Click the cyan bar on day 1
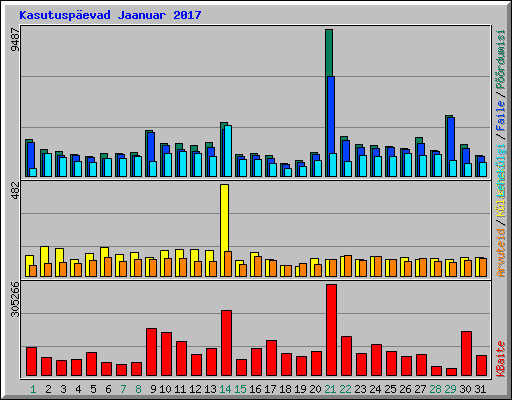This screenshot has width=512, height=400. click(33, 172)
